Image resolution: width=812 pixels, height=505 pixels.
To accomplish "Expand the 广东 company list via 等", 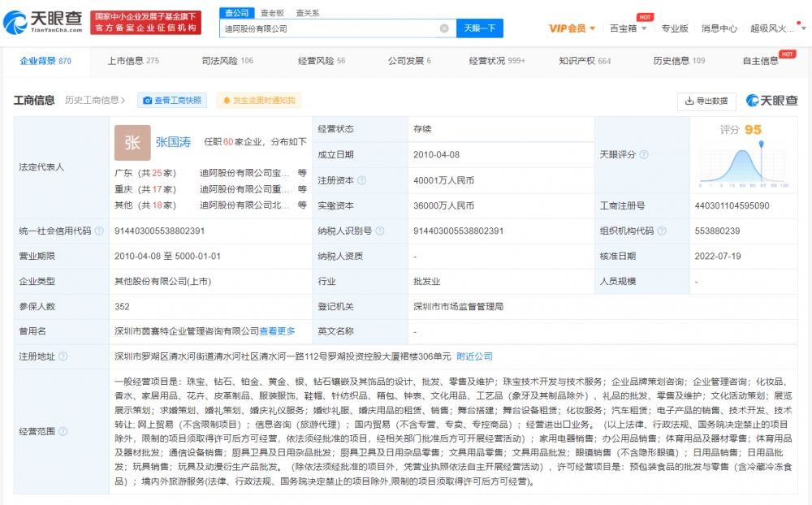I will [302, 172].
